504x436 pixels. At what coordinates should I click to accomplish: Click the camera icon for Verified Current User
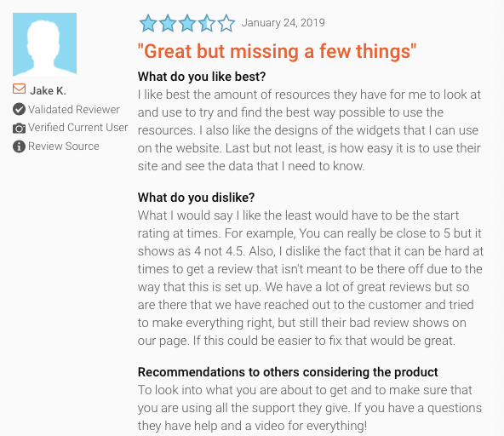click(19, 129)
